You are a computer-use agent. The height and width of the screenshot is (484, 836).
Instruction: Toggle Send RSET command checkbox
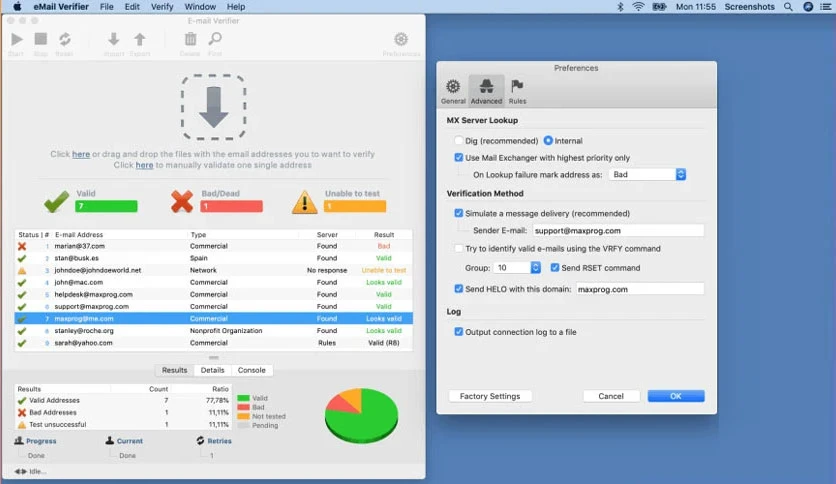(555, 268)
